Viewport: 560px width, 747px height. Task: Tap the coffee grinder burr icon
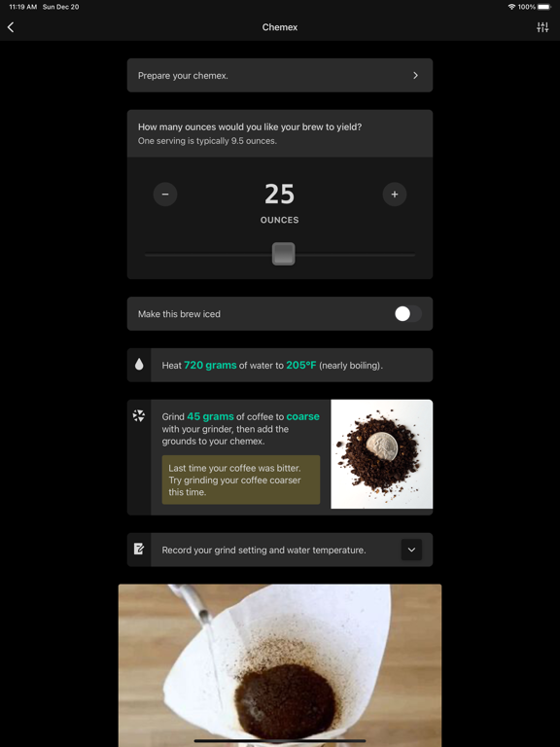click(x=139, y=415)
